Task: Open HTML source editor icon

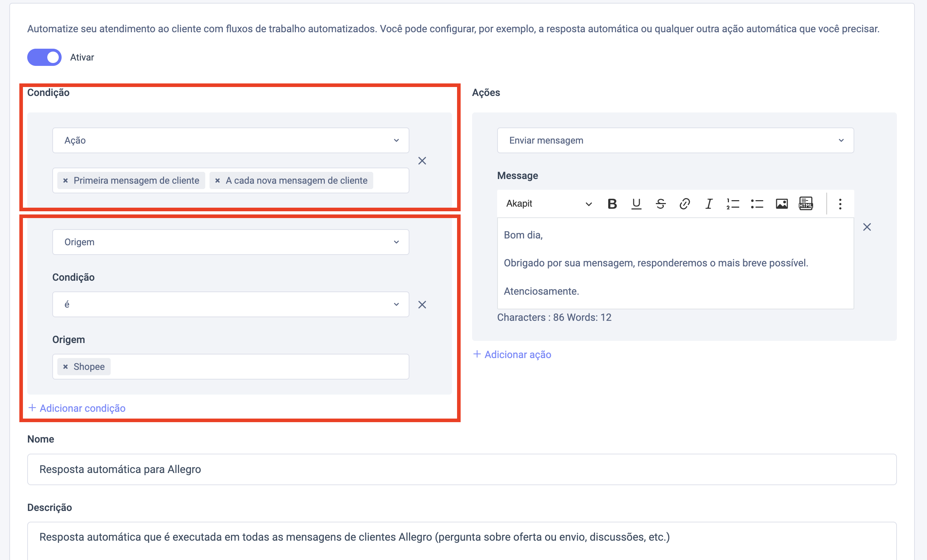Action: point(806,203)
